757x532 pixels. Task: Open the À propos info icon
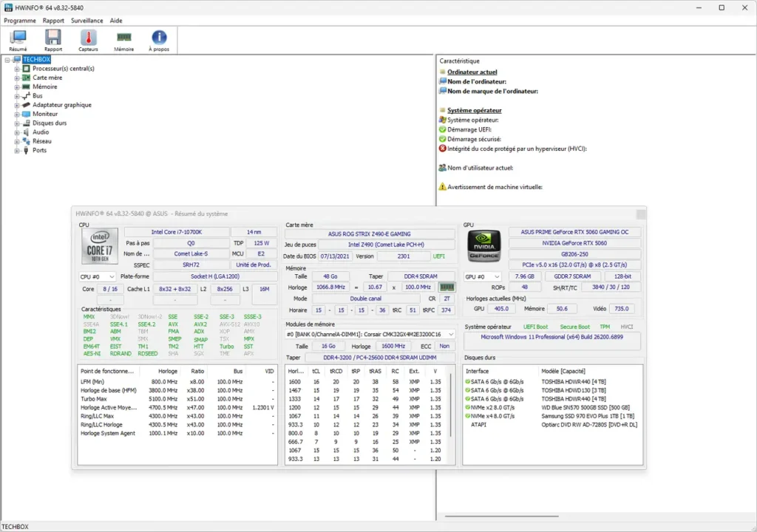tap(159, 40)
